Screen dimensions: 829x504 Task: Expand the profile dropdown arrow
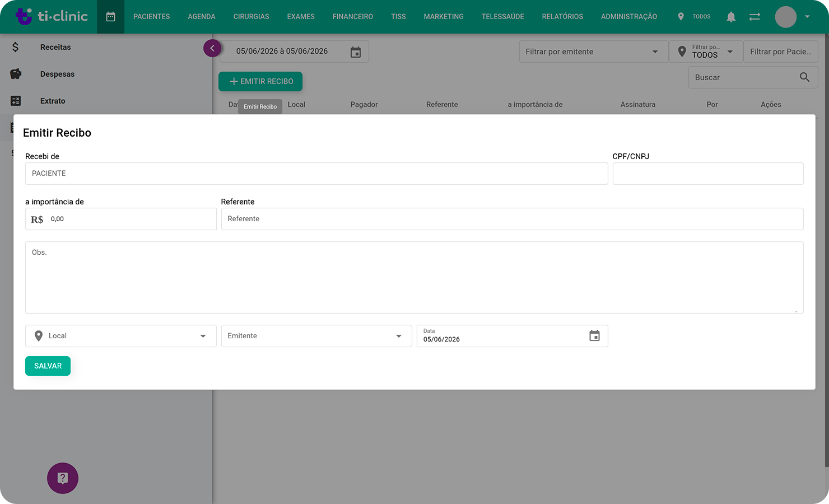[807, 17]
